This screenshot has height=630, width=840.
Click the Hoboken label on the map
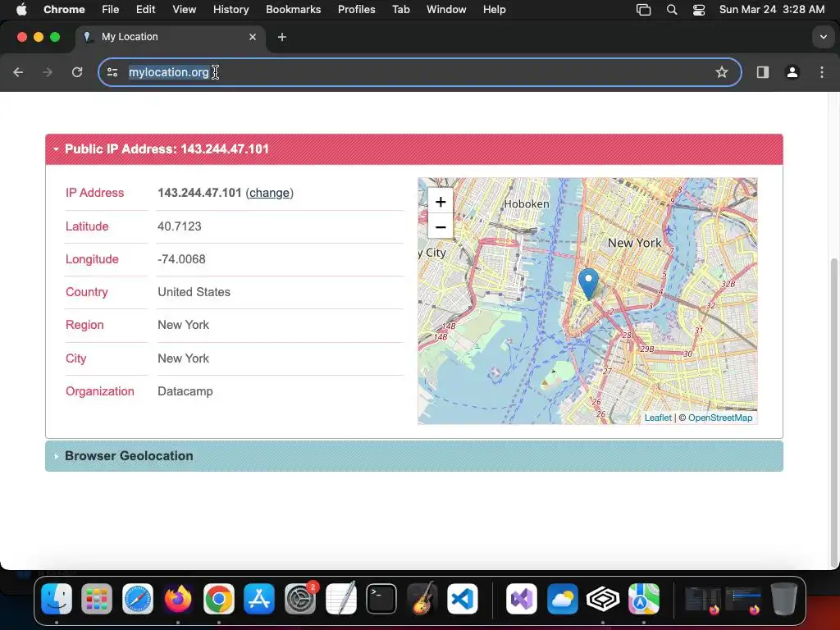[527, 204]
